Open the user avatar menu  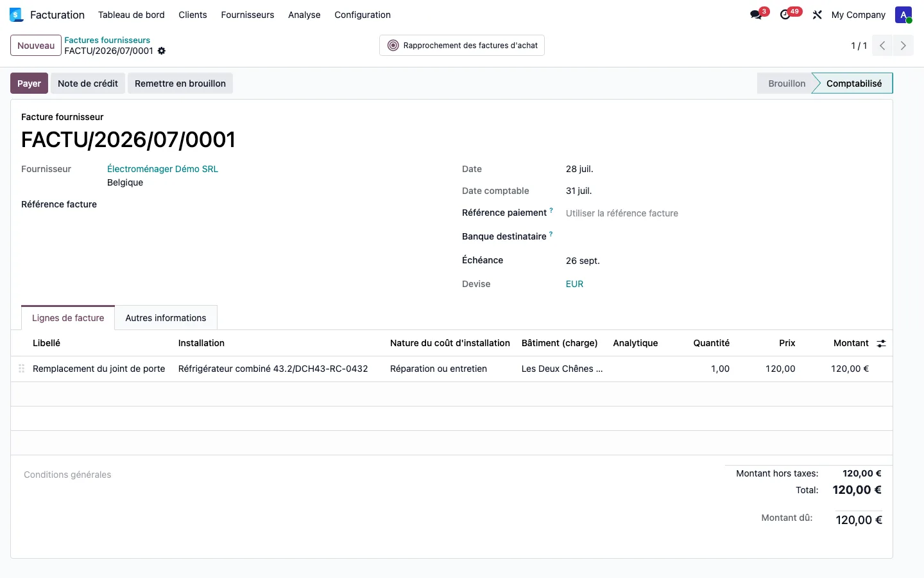[x=903, y=15]
